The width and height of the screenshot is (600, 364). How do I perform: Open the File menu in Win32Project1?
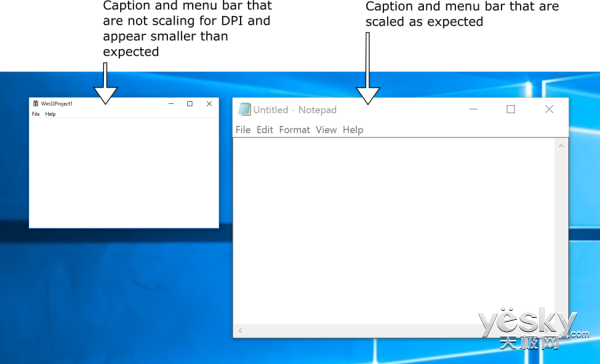pyautogui.click(x=36, y=114)
